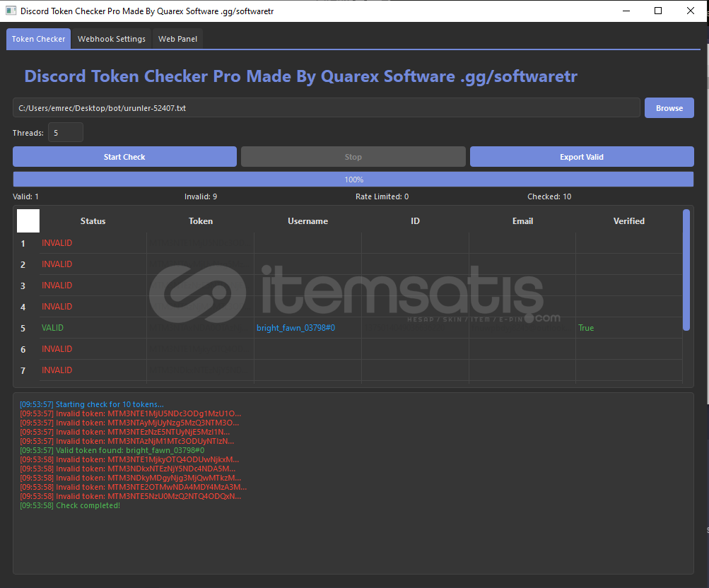This screenshot has height=588, width=709.
Task: Click the Username column header
Action: 308,221
